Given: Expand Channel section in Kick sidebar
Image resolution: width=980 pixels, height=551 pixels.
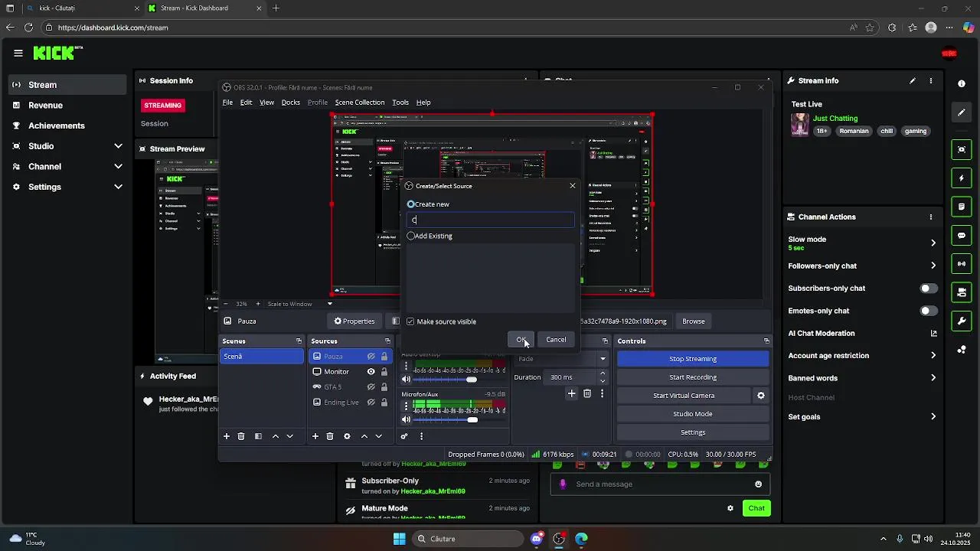Looking at the screenshot, I should pyautogui.click(x=118, y=167).
